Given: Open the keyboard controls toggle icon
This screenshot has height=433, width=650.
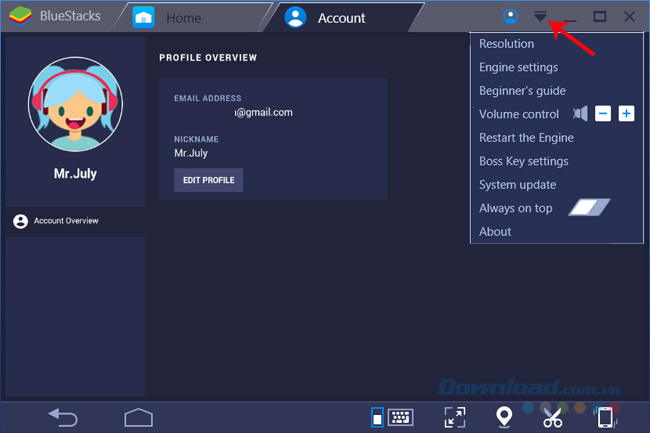Looking at the screenshot, I should pyautogui.click(x=392, y=416).
